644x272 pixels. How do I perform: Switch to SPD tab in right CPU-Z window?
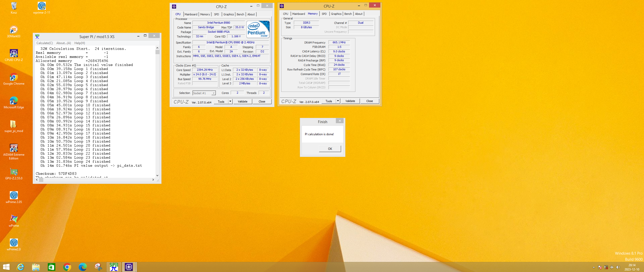pyautogui.click(x=324, y=14)
